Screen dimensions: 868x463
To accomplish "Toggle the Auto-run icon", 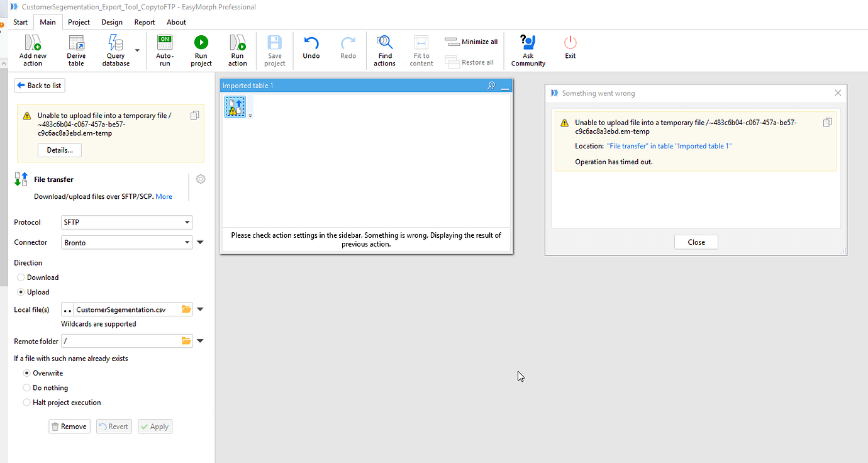I will point(165,43).
